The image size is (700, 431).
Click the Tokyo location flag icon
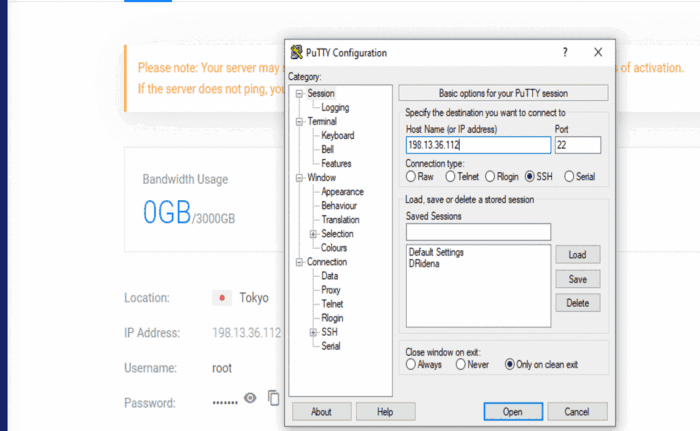coord(222,297)
